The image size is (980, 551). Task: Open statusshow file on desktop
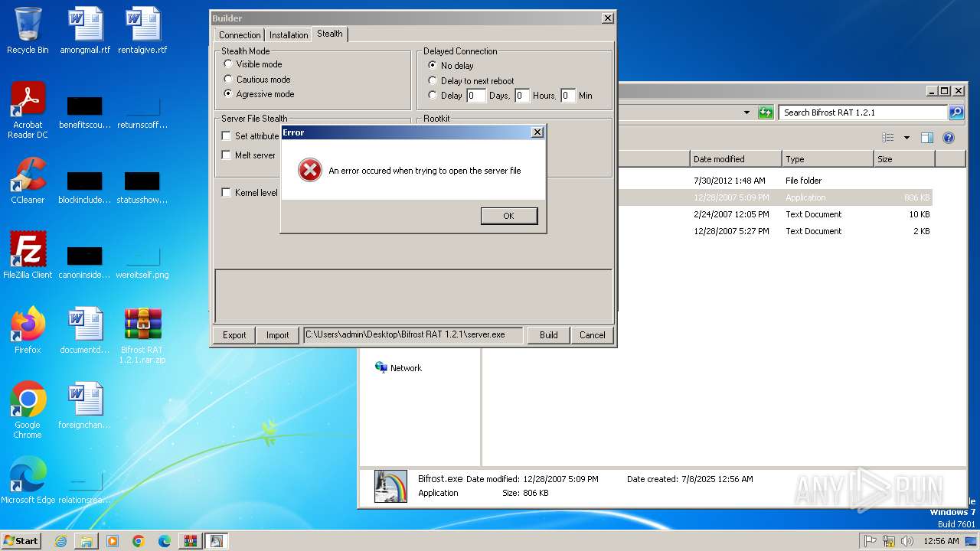[x=142, y=185]
